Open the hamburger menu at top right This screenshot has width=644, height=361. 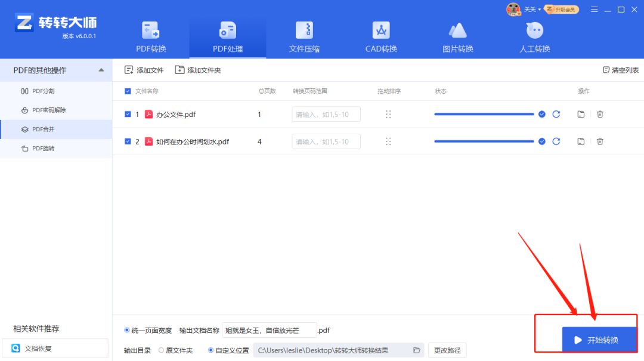pyautogui.click(x=595, y=10)
